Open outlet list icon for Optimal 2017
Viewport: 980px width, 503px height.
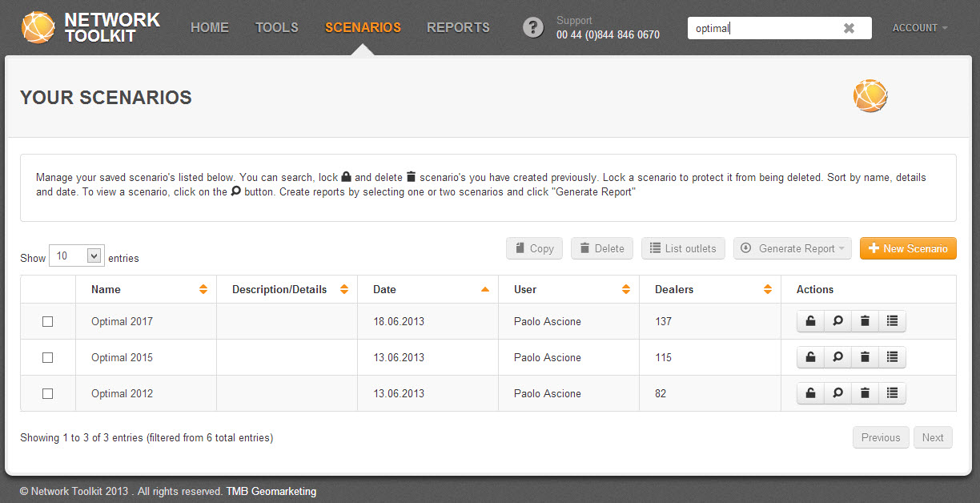pyautogui.click(x=892, y=321)
